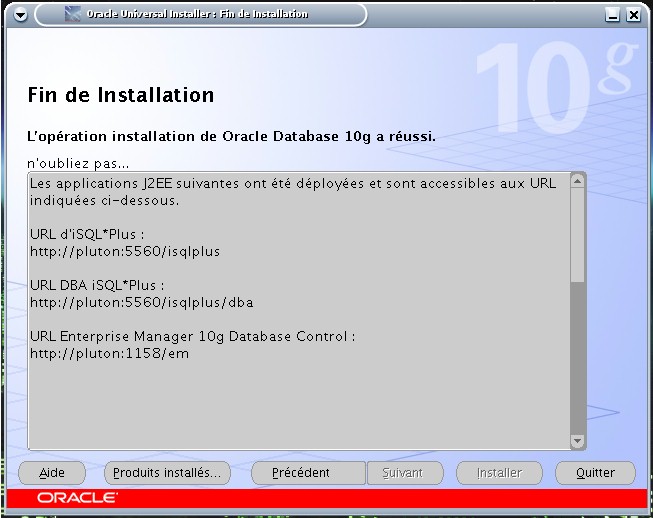Exit the installer with Quitter

tap(595, 473)
